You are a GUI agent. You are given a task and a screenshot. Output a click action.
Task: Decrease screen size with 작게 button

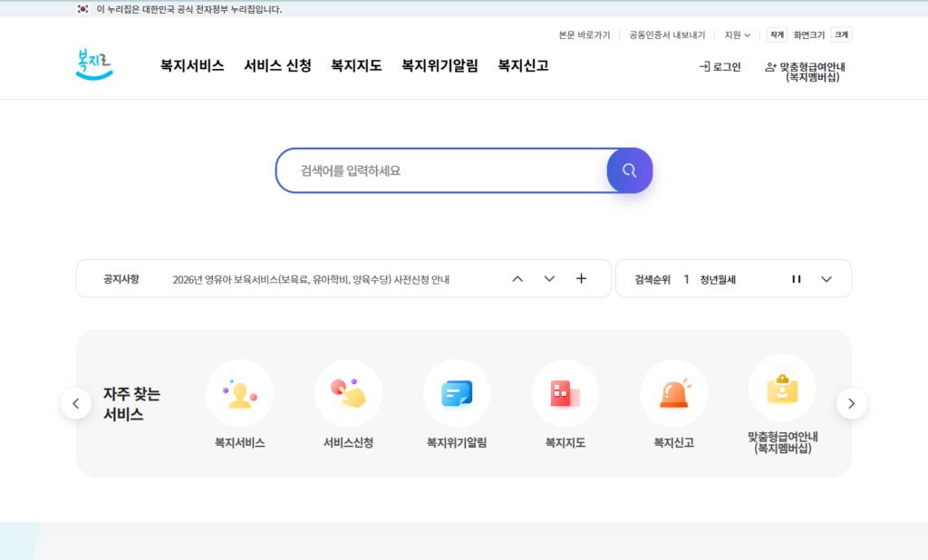pyautogui.click(x=777, y=35)
